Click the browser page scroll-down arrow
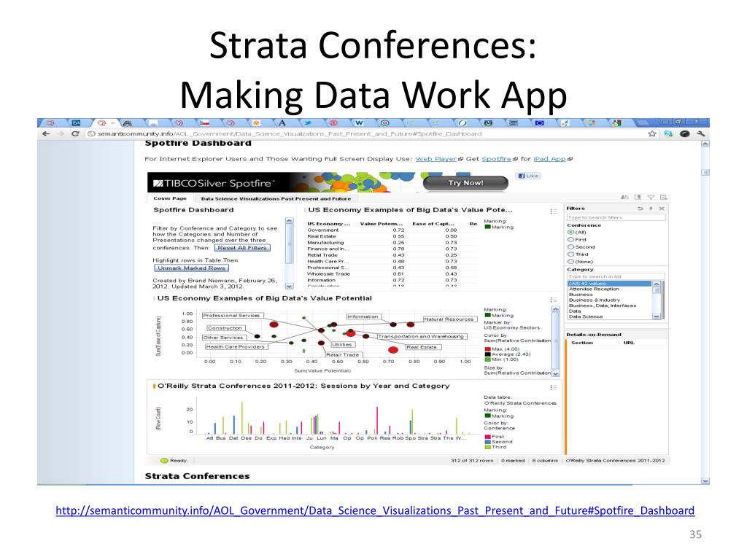This screenshot has width=747, height=560. pos(705,481)
